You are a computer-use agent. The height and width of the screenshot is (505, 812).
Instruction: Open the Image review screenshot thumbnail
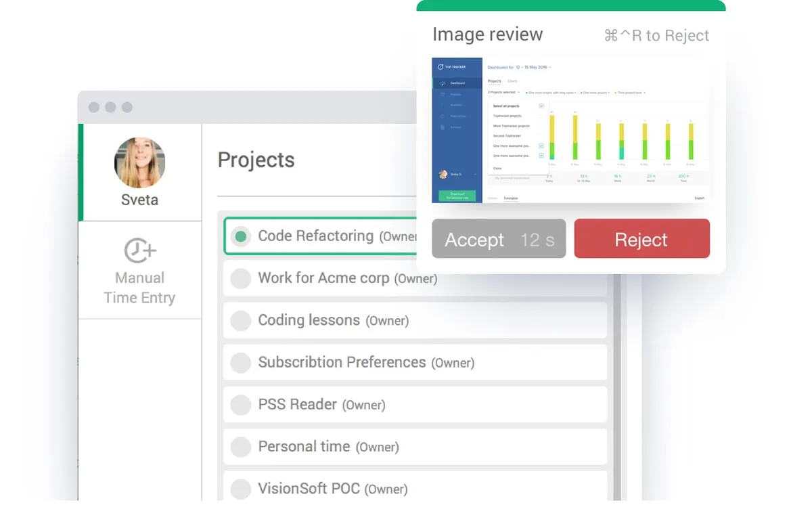pyautogui.click(x=571, y=131)
